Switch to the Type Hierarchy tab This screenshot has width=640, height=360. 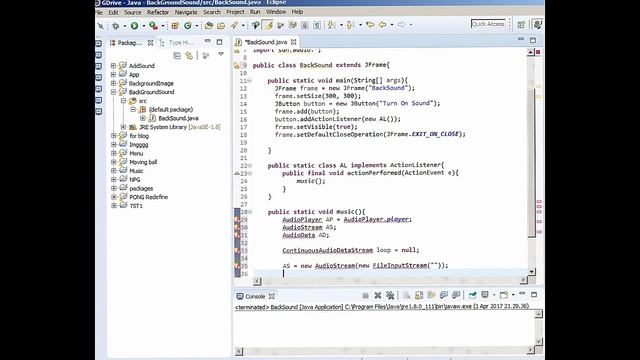[x=177, y=42]
